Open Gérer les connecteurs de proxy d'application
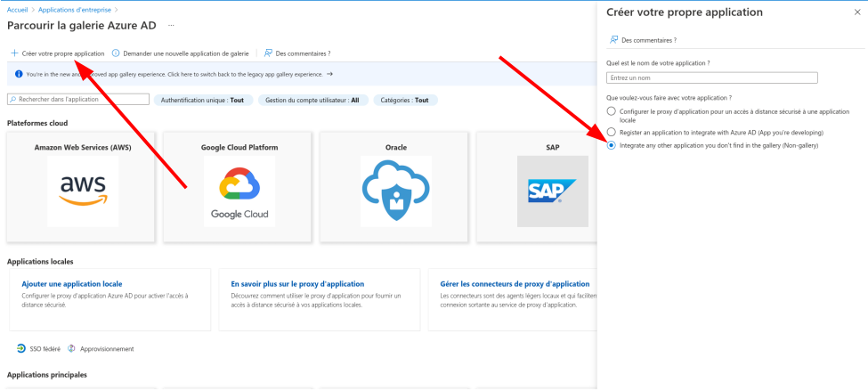Image resolution: width=868 pixels, height=391 pixels. click(x=515, y=283)
